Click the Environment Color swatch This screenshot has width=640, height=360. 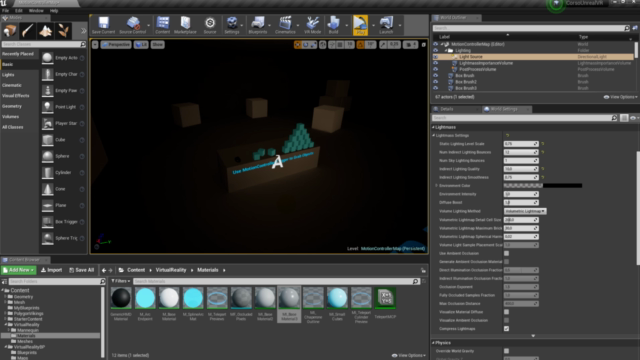click(543, 186)
